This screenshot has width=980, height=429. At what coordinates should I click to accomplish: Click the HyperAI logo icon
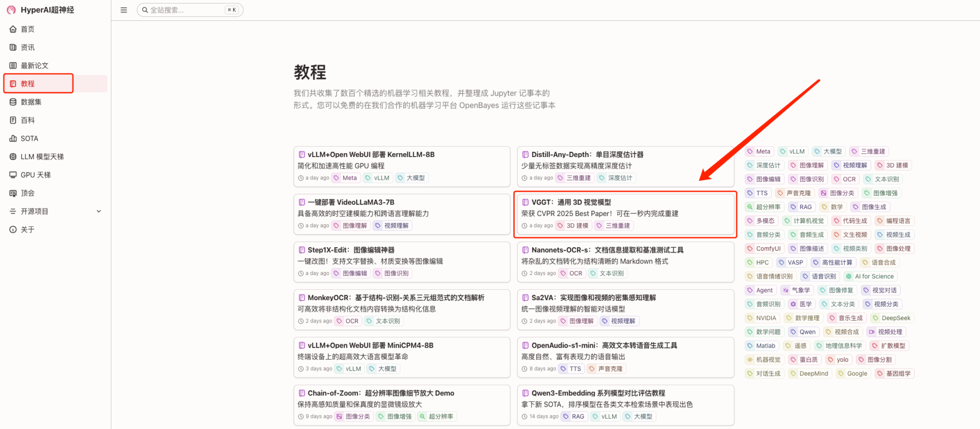point(11,10)
